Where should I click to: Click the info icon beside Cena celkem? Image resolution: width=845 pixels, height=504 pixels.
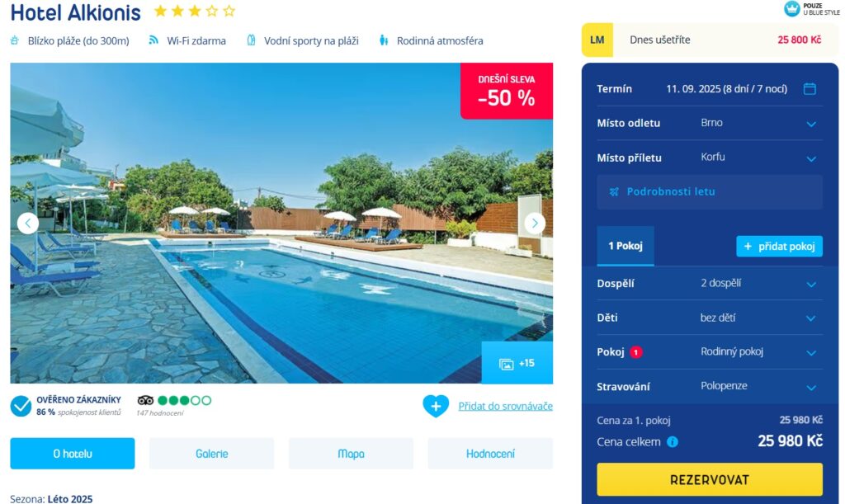point(672,442)
